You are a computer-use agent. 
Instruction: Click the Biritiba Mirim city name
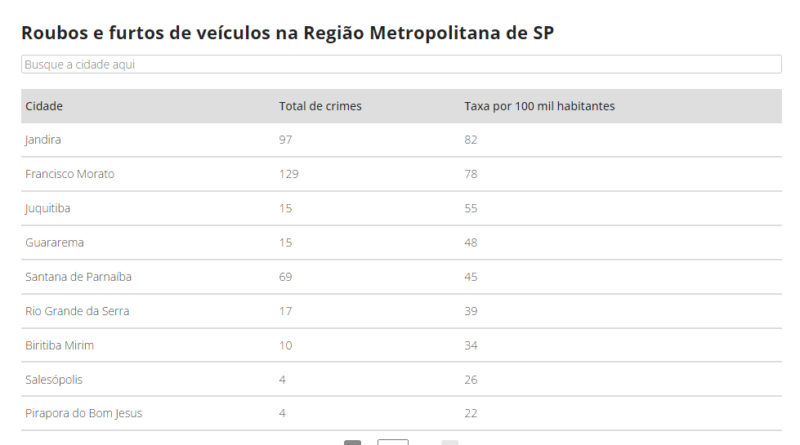(60, 345)
